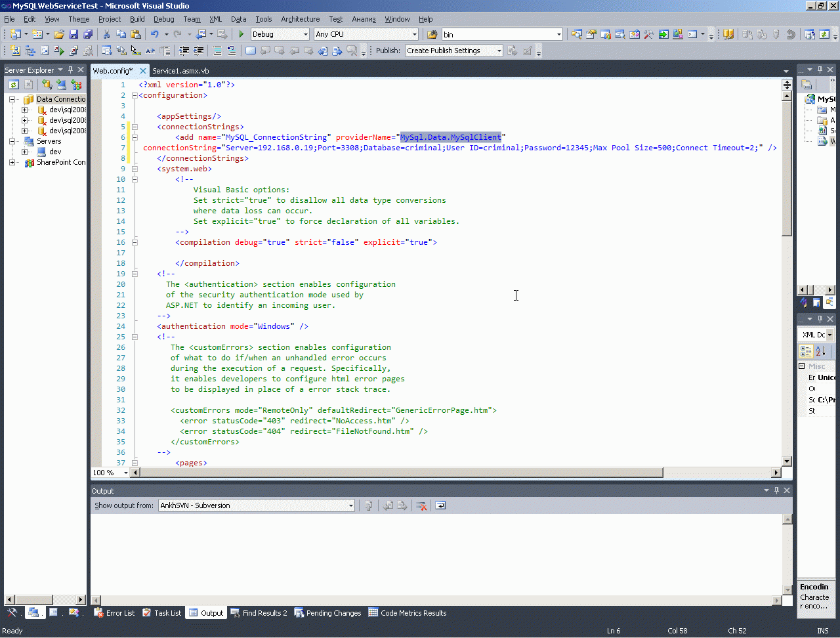
Task: Click the Increase Indent icon
Action: pos(198,51)
